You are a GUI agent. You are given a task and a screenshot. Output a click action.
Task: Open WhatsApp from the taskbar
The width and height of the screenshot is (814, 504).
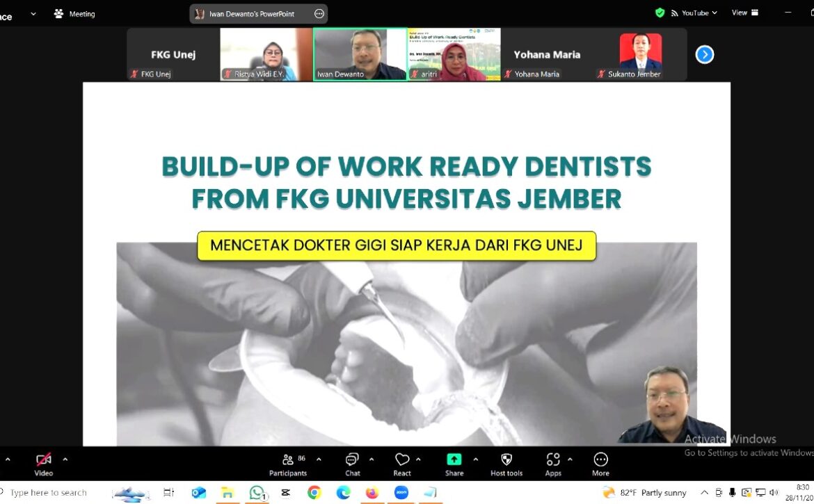click(257, 493)
